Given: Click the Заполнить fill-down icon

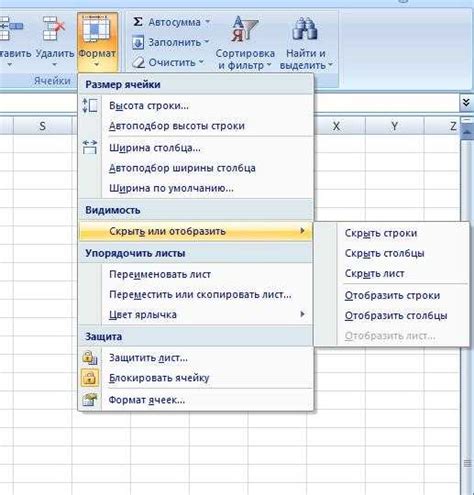Looking at the screenshot, I should point(138,43).
